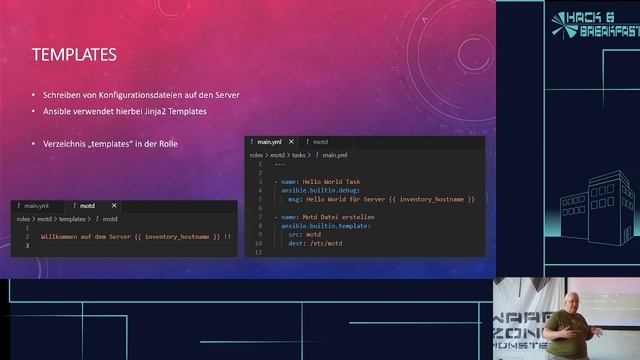Click the line 'name: Motd Datei erstellen'
640x360 pixels.
point(324,217)
